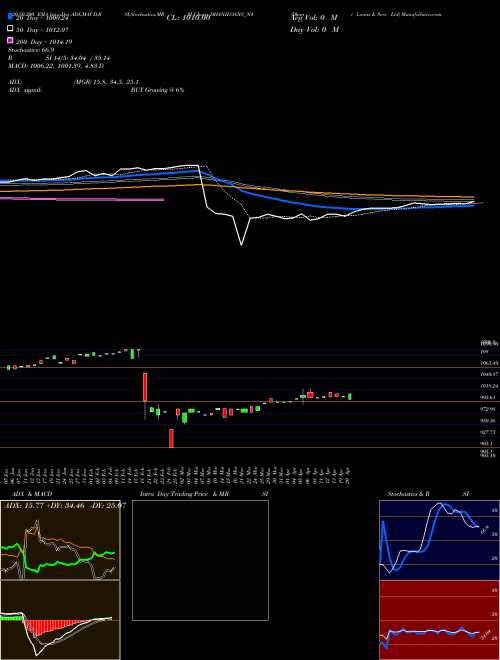Click the 972.98 price axis label
This screenshot has width=500, height=660.
click(x=490, y=409)
